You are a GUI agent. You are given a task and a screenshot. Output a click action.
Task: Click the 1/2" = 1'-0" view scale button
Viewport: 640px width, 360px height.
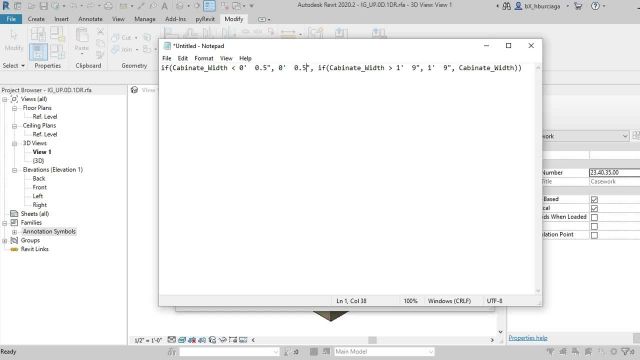[148, 340]
